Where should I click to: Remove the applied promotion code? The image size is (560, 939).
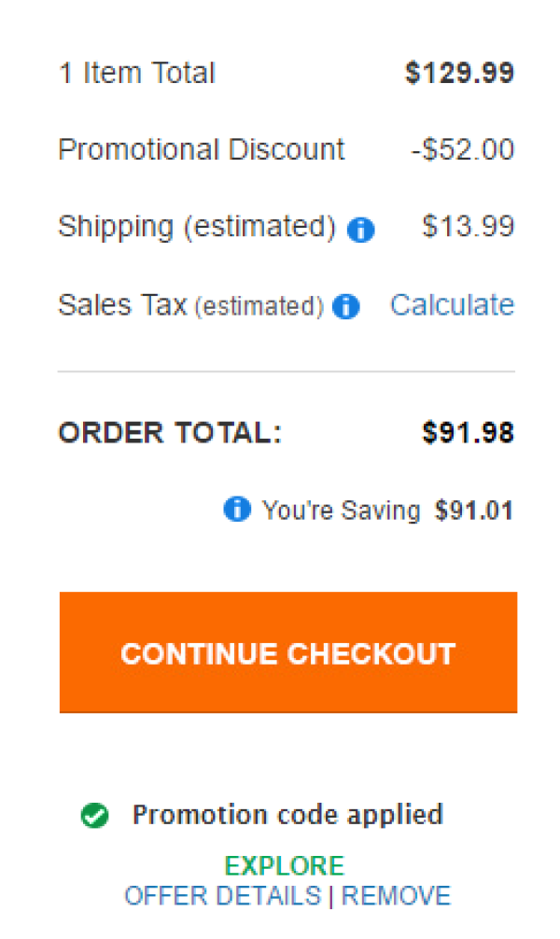tap(396, 896)
